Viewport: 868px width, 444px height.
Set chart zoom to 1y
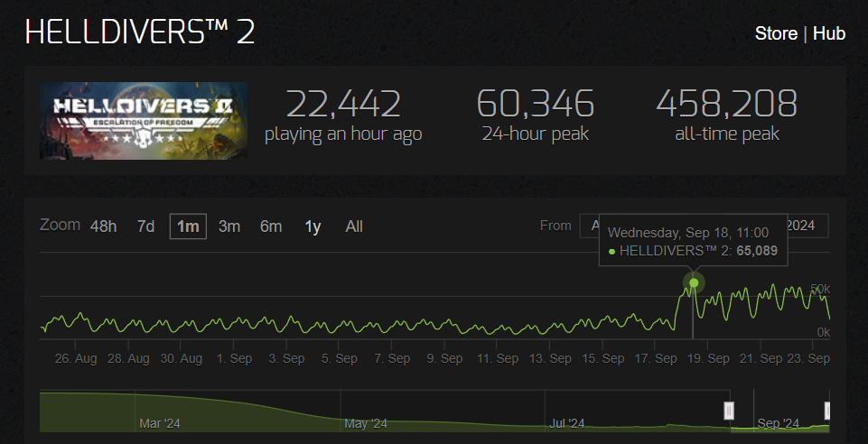(x=313, y=227)
